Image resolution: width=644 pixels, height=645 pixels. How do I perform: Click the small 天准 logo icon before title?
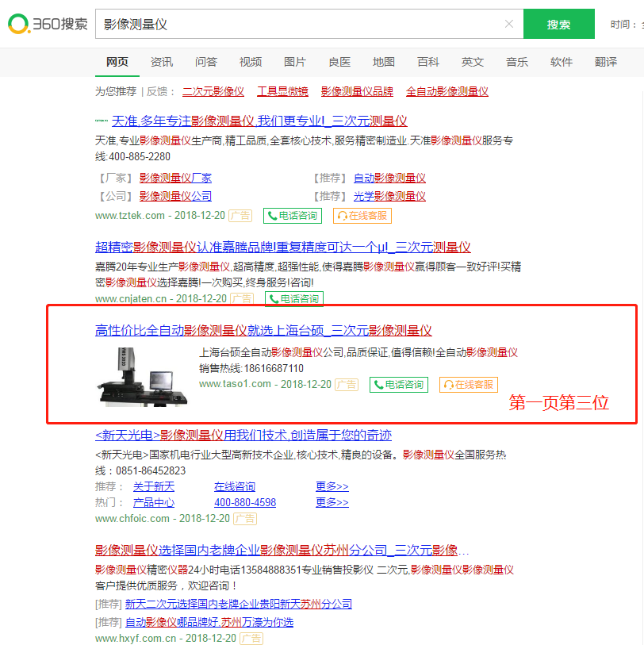102,121
